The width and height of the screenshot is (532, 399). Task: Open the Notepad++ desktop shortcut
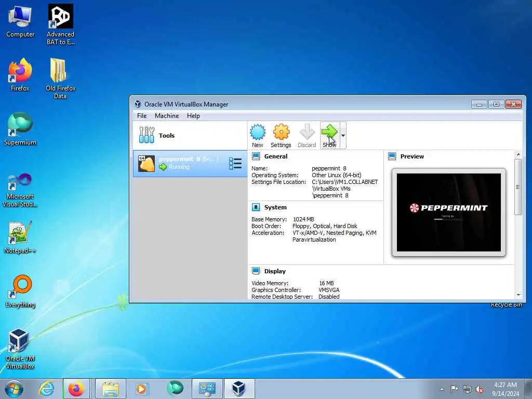[x=20, y=237]
